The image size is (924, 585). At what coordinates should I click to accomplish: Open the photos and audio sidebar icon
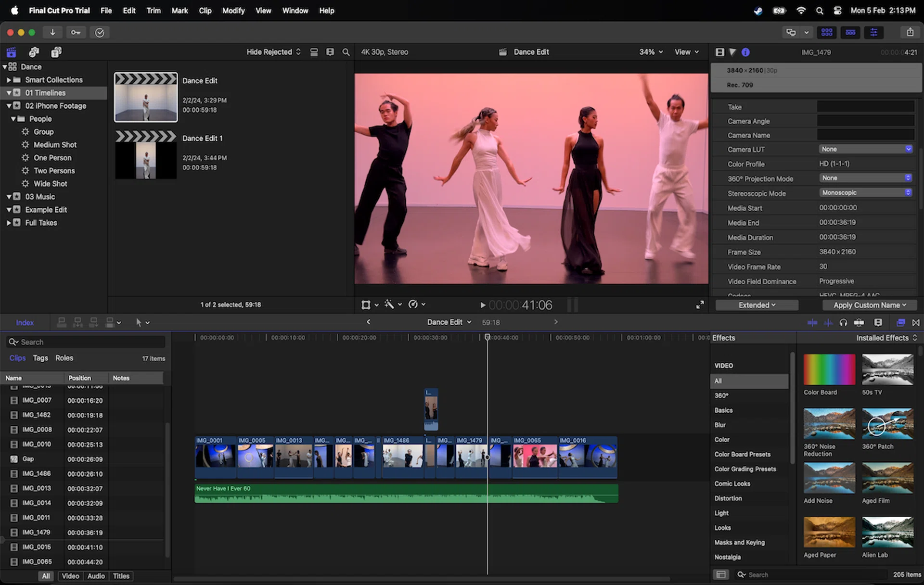(34, 52)
